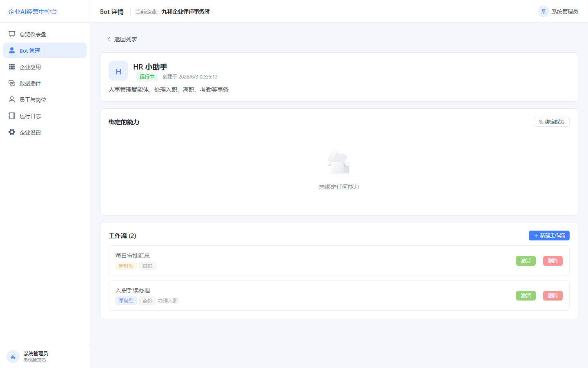Viewport: 588px width, 368px height.
Task: Click the 企业设置 gear icon
Action: (x=12, y=132)
